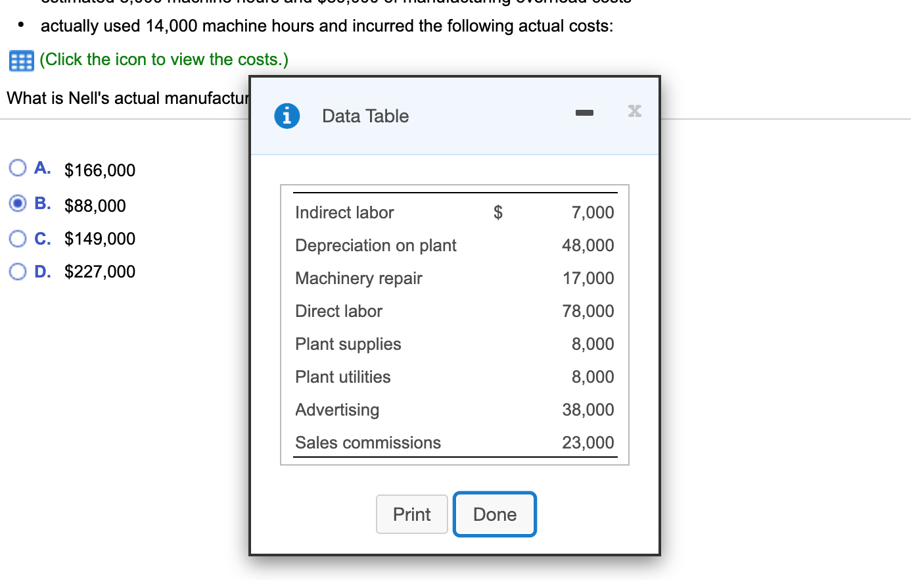Select answer A $166,000

pos(18,168)
